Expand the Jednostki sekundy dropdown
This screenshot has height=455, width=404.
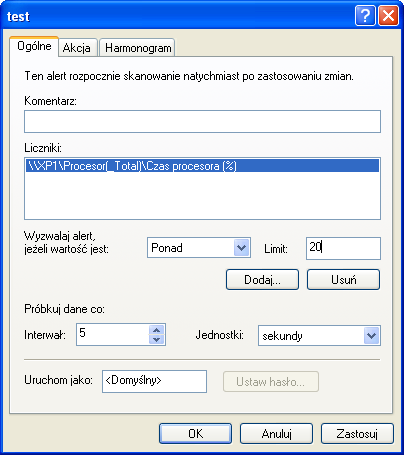tap(319, 336)
